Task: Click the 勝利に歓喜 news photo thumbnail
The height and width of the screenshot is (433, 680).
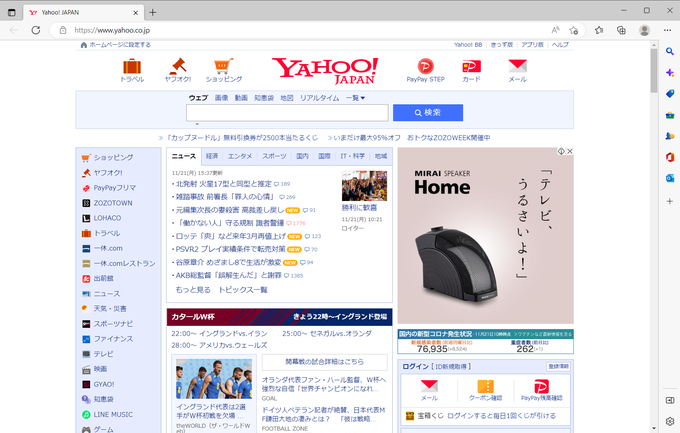Action: [364, 186]
